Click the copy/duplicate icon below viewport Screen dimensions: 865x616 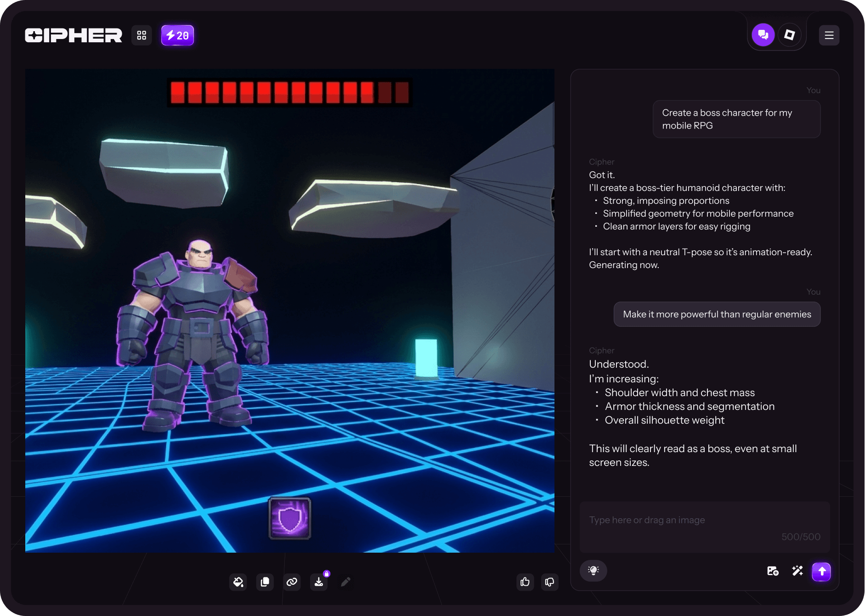pos(265,582)
